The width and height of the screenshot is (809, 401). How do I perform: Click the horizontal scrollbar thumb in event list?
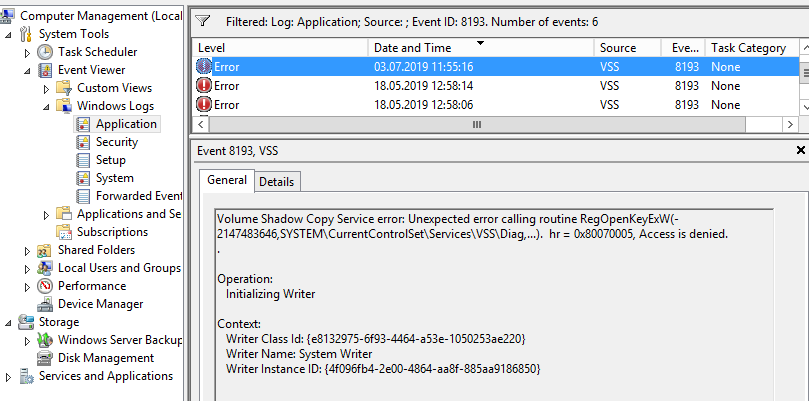(x=477, y=124)
